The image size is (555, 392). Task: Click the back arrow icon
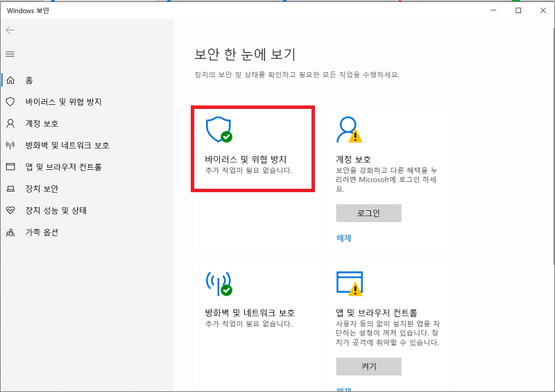click(10, 30)
